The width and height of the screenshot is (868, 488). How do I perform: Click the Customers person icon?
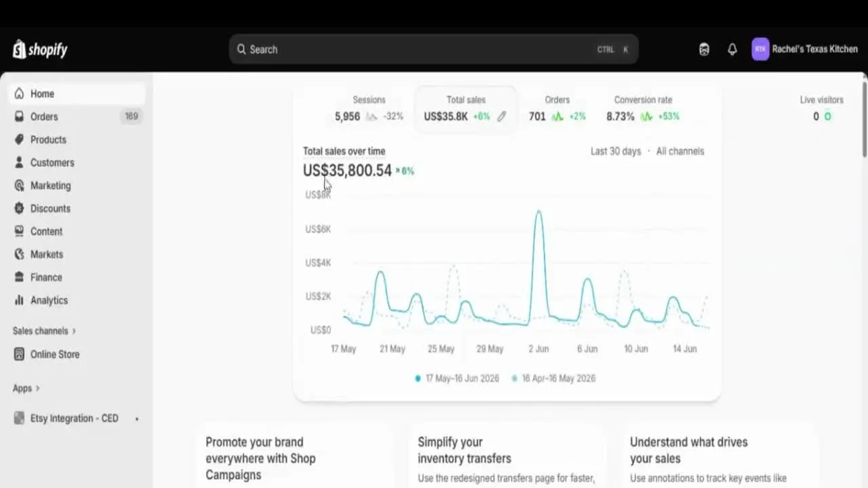pos(19,163)
